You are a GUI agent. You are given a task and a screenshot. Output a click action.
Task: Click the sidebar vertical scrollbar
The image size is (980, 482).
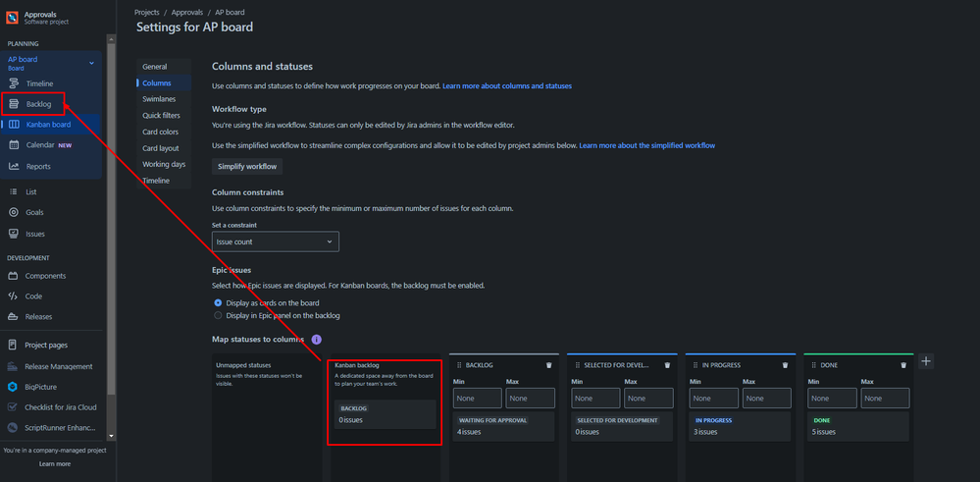point(111,219)
